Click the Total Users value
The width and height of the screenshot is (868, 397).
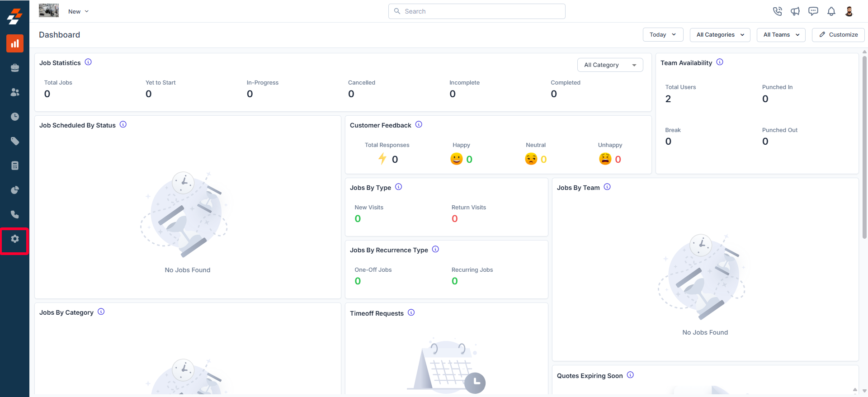pyautogui.click(x=668, y=99)
